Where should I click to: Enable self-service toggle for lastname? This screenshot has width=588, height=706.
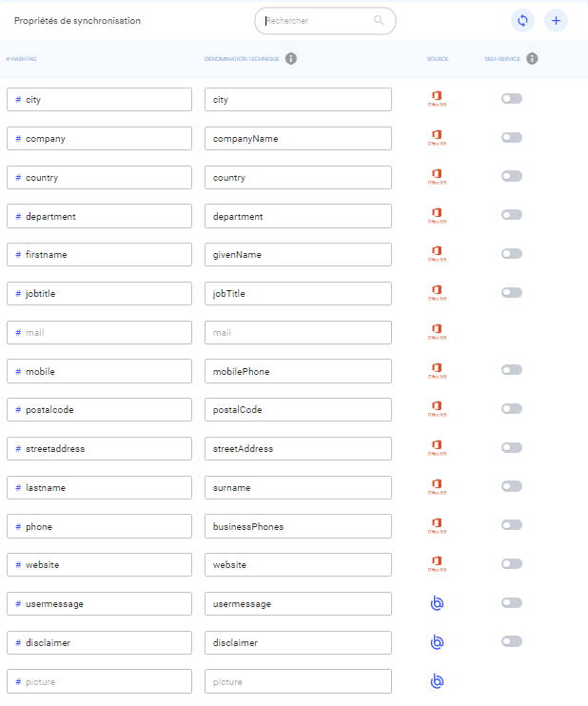pyautogui.click(x=512, y=487)
